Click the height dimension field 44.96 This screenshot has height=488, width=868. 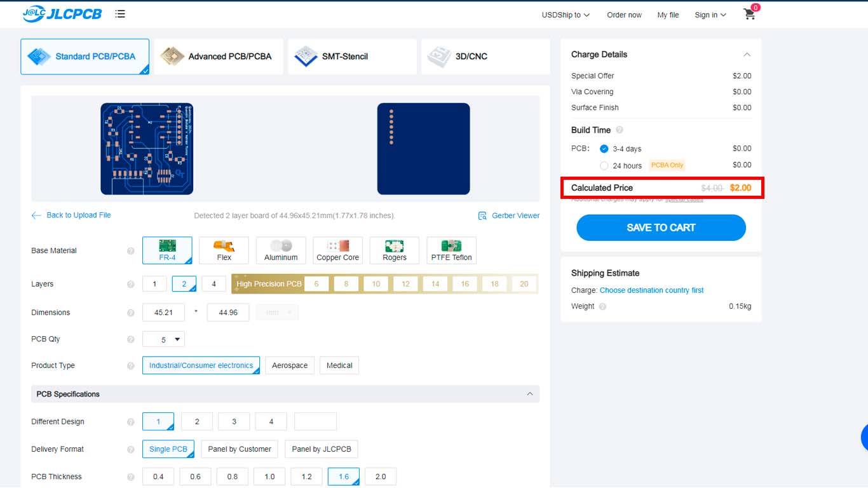pyautogui.click(x=228, y=313)
